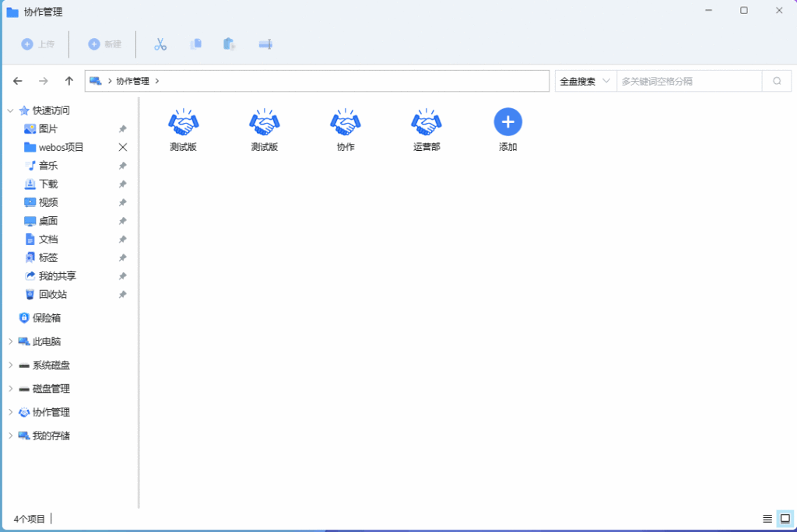Switch to list view in status bar
This screenshot has width=797, height=532.
click(x=767, y=519)
